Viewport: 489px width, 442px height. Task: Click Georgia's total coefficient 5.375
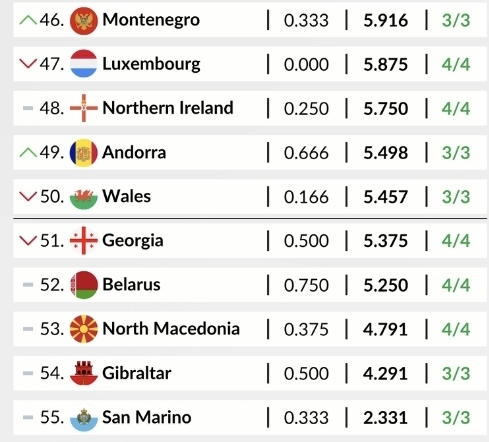coord(386,241)
